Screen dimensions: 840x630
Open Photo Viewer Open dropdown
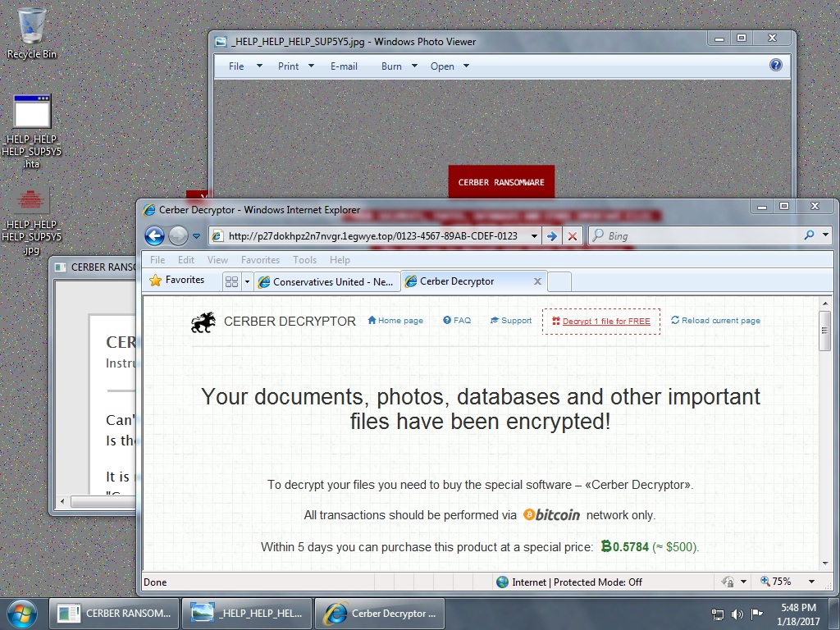click(x=450, y=66)
